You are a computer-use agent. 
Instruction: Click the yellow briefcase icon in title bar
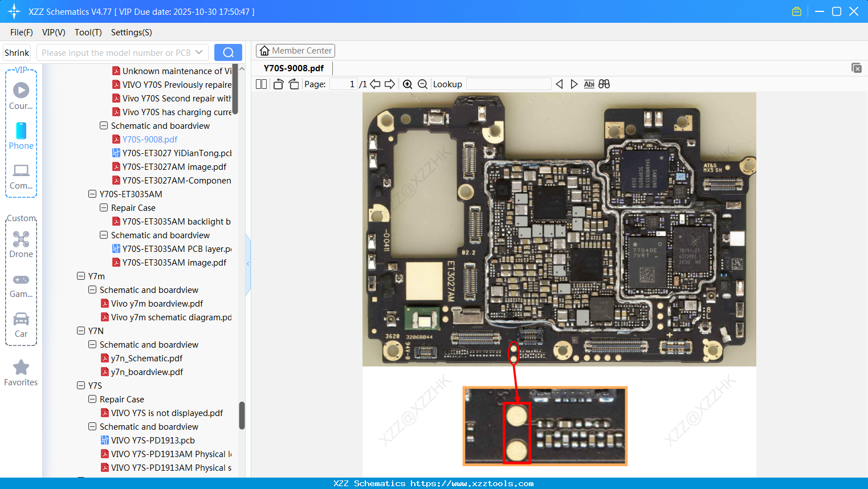click(x=797, y=11)
